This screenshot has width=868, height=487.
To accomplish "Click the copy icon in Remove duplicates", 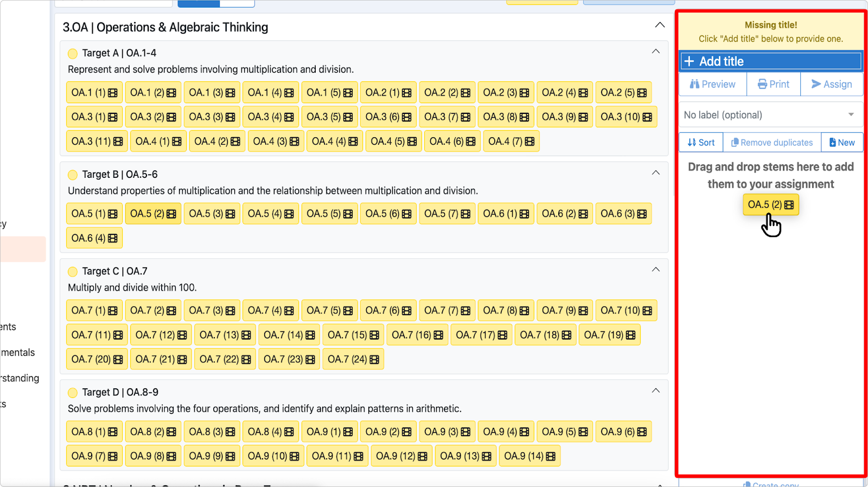I will point(735,143).
